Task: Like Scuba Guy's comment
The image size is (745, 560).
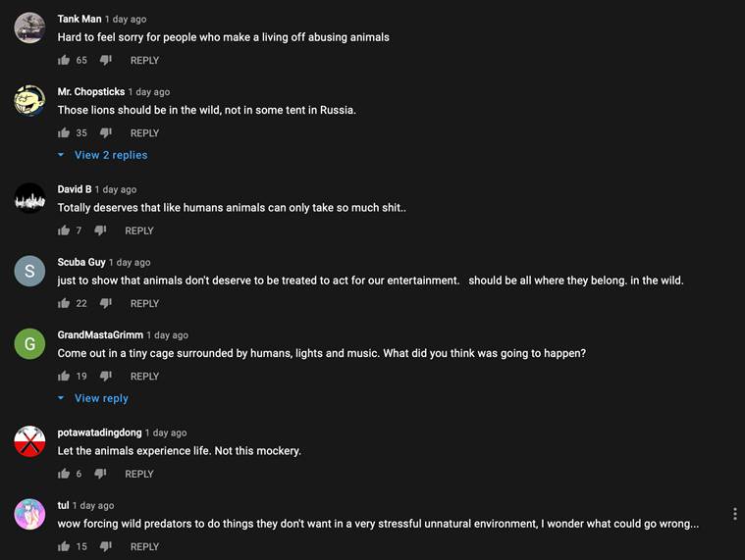Action: (x=64, y=304)
